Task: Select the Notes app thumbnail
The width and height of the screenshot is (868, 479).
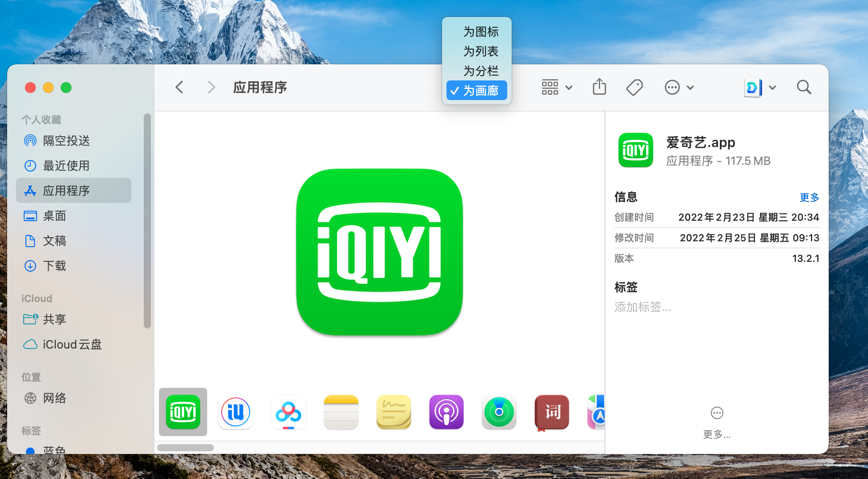Action: coord(341,412)
